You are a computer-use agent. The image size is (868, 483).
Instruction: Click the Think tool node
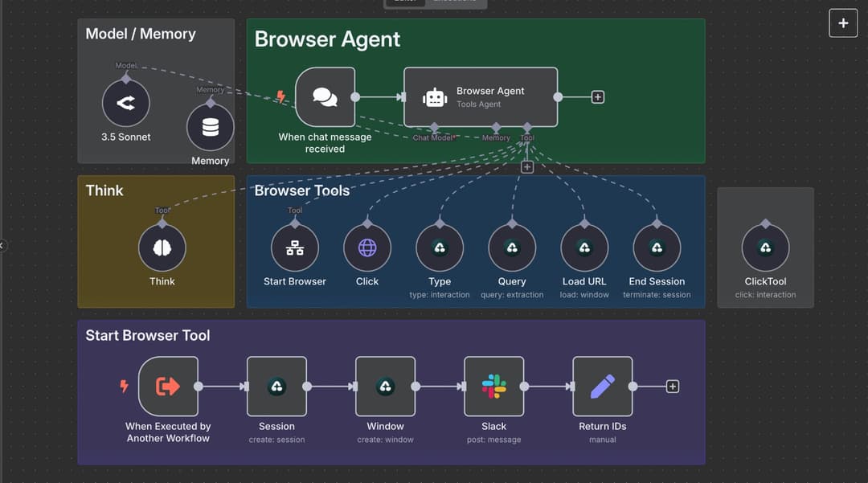click(162, 247)
